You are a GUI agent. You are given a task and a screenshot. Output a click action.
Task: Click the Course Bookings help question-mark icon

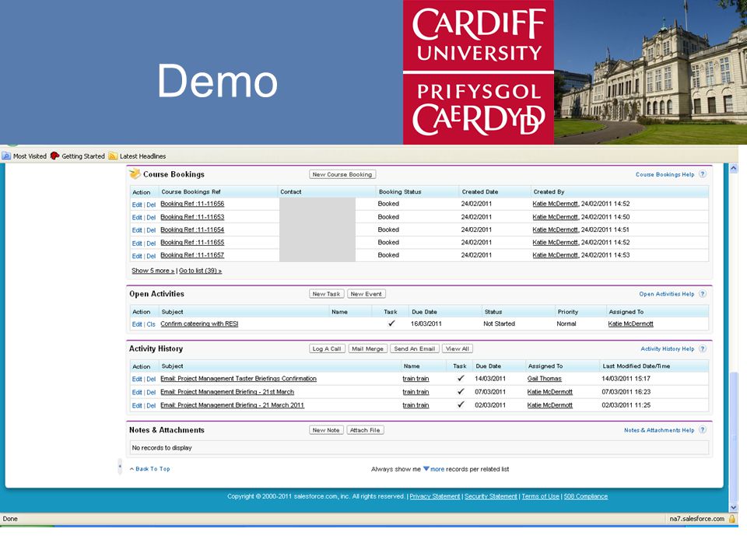point(703,174)
